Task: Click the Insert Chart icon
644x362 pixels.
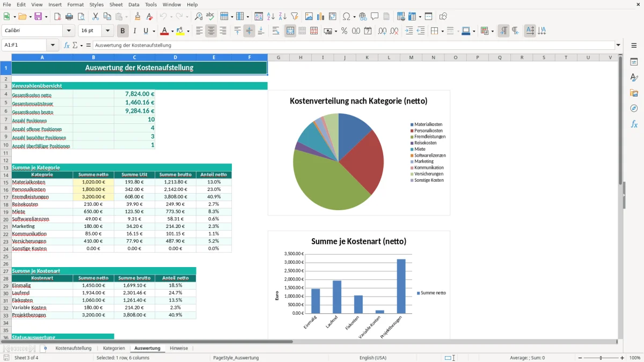Action: coord(321,17)
